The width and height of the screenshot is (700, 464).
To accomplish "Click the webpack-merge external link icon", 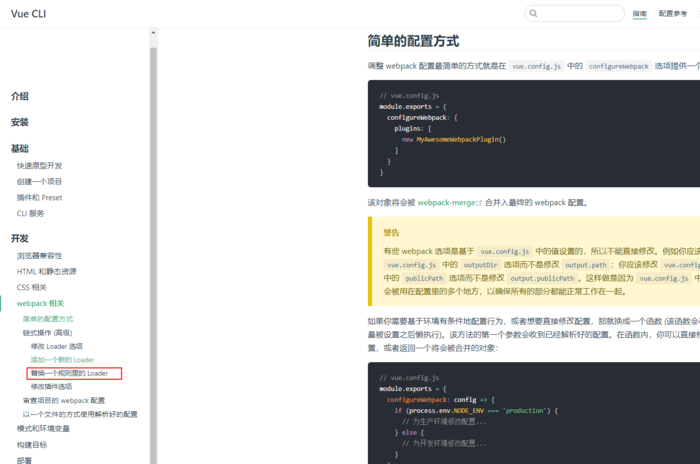I will (479, 203).
